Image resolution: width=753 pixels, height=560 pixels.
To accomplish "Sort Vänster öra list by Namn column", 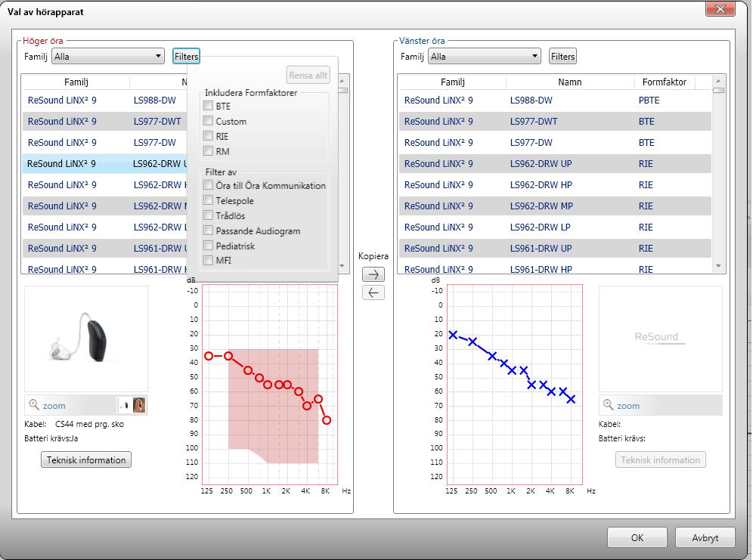I will click(570, 82).
